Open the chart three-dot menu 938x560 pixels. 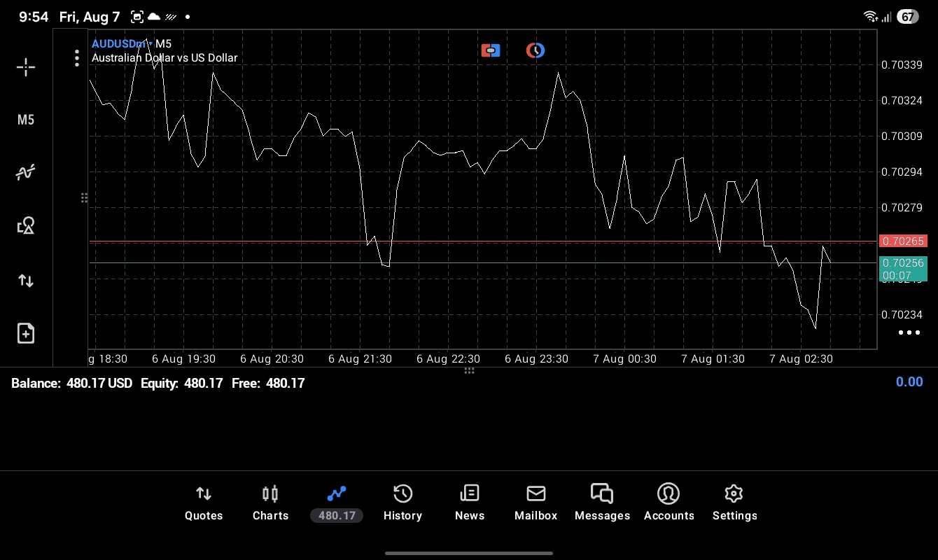77,58
